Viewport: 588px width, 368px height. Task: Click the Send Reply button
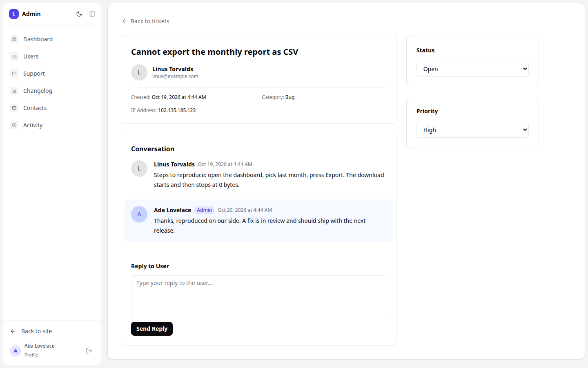point(152,329)
